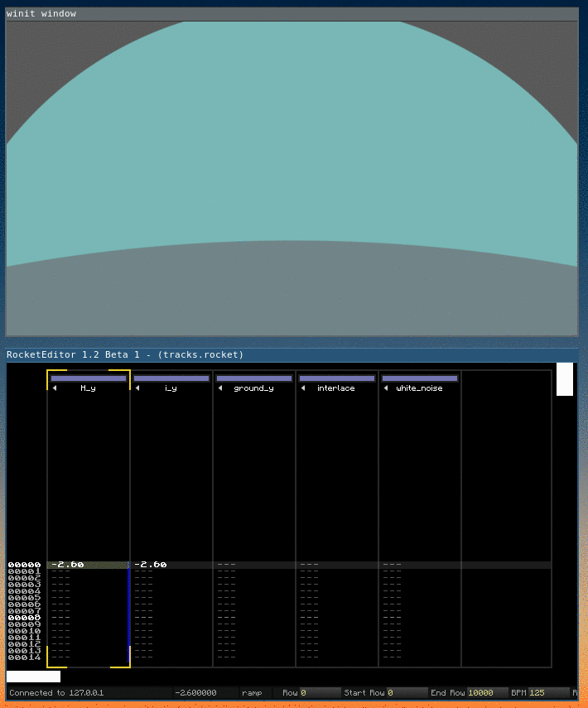Click the i_y track color bar

point(171,378)
